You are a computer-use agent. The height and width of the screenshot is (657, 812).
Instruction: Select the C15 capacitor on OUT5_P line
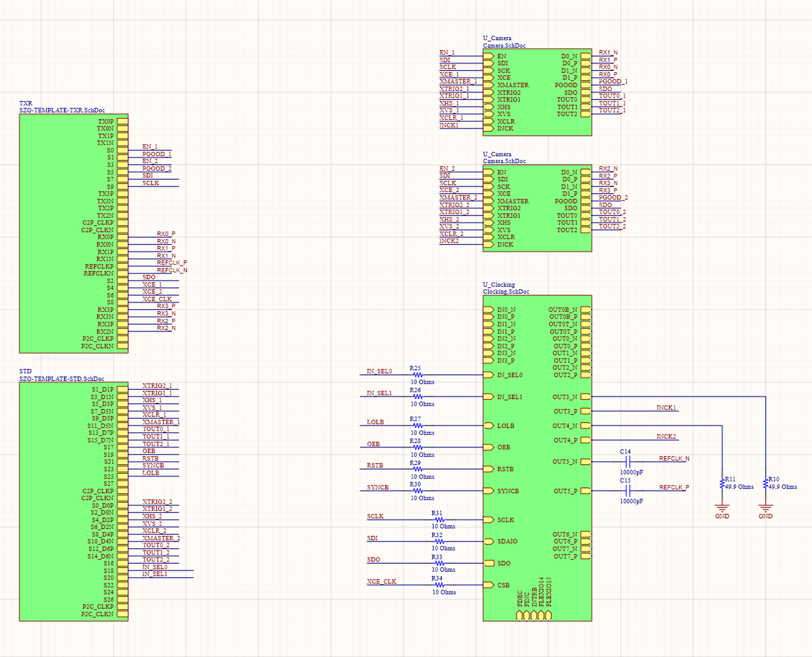tap(628, 491)
